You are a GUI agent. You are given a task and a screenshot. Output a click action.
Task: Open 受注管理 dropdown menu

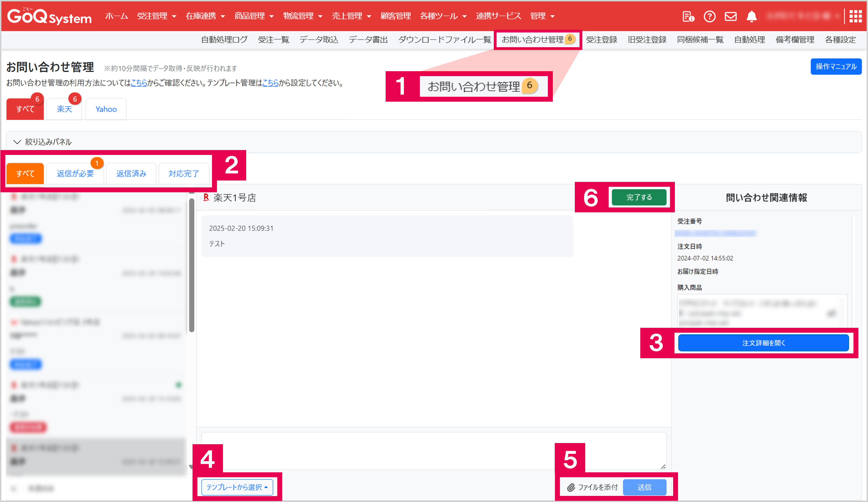[x=157, y=16]
